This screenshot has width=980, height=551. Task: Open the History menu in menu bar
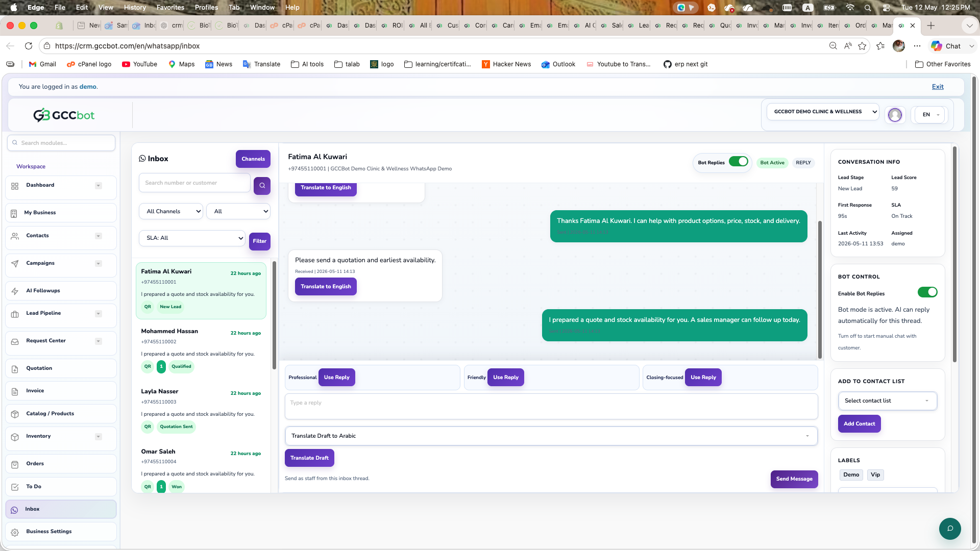coord(135,7)
